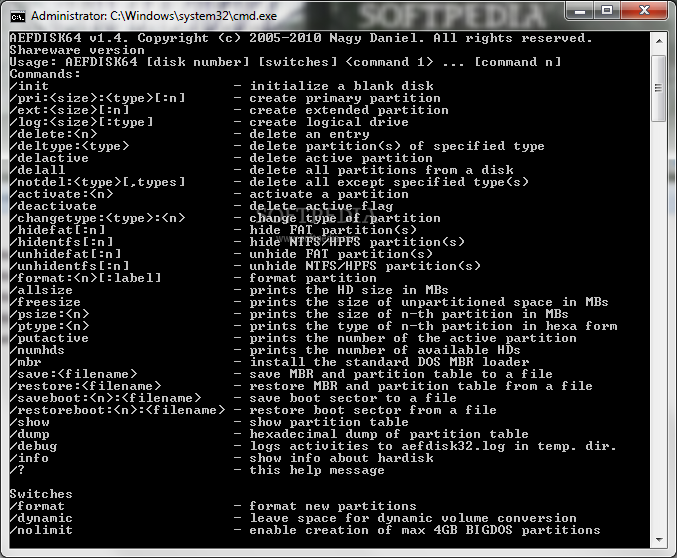Click the '/mbr' command text
The height and width of the screenshot is (558, 677).
[x=25, y=362]
